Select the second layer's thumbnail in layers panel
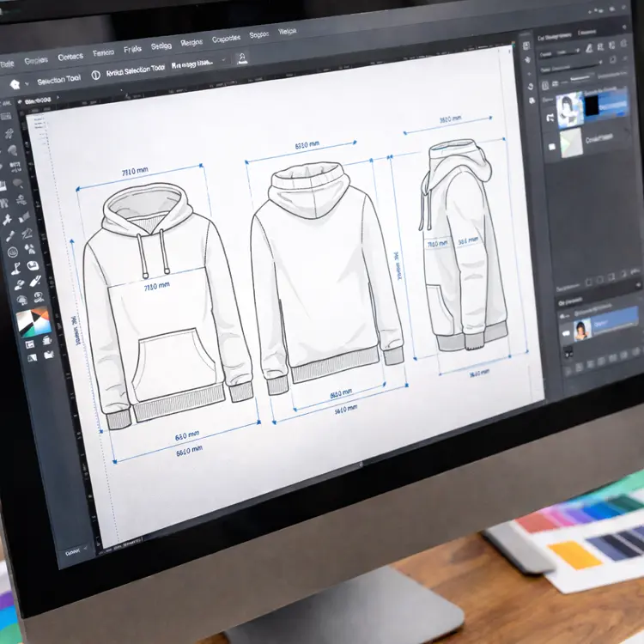This screenshot has height=644, width=644. coord(572,143)
